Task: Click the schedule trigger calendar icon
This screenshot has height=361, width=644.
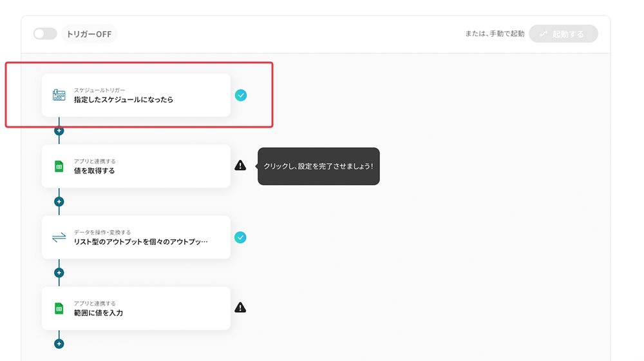Action: (59, 95)
